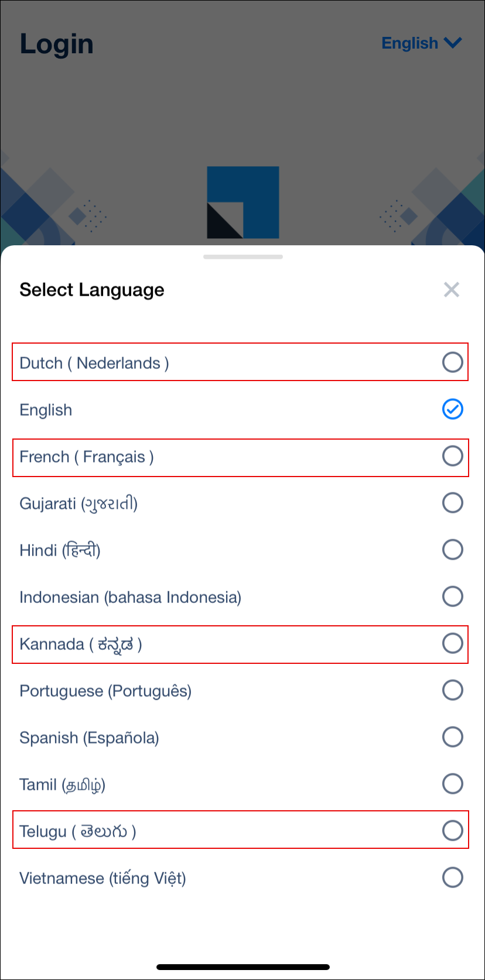This screenshot has width=485, height=980.
Task: Select the Portuguese (Português) radio button
Action: pyautogui.click(x=452, y=690)
